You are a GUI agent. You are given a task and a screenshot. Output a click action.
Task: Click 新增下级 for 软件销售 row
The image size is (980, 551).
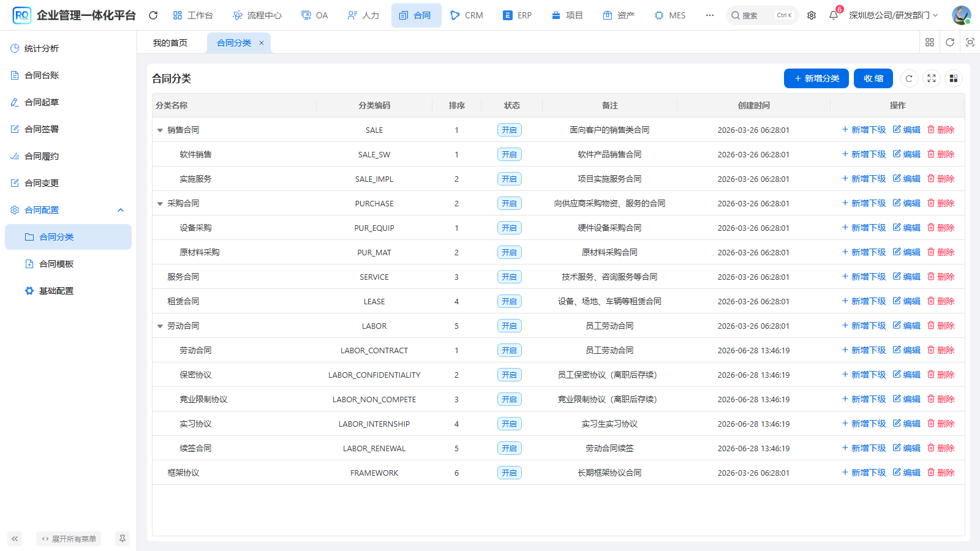(x=864, y=154)
